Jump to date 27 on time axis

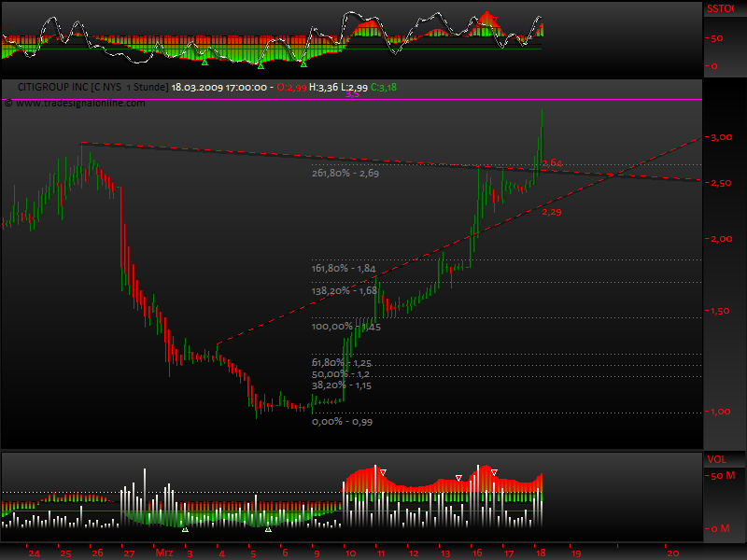(x=129, y=553)
